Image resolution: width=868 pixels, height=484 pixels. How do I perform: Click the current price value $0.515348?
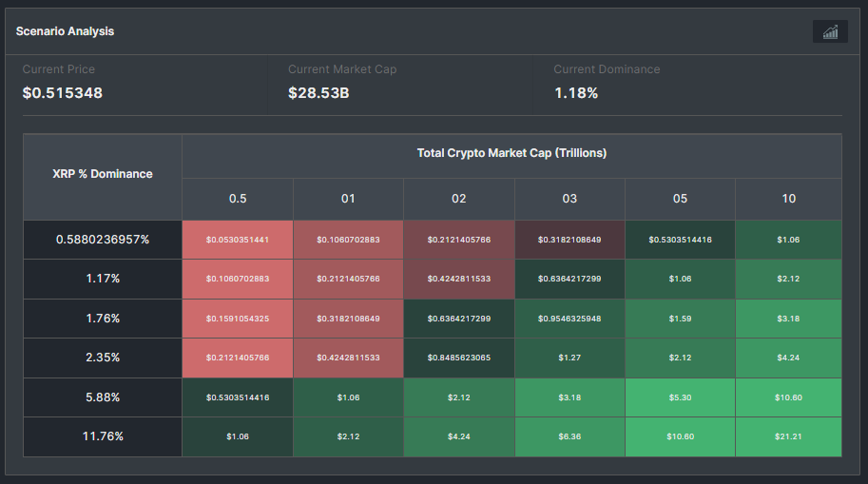coord(63,93)
